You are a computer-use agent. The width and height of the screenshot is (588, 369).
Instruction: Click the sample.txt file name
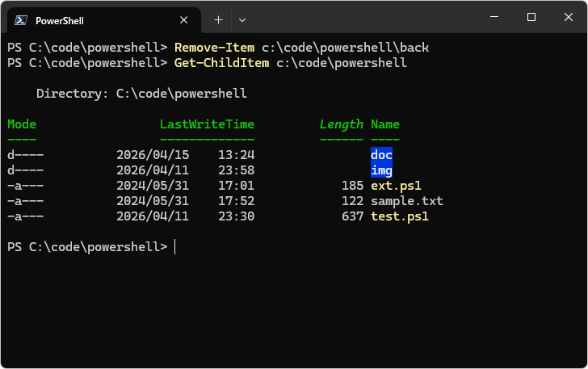407,201
